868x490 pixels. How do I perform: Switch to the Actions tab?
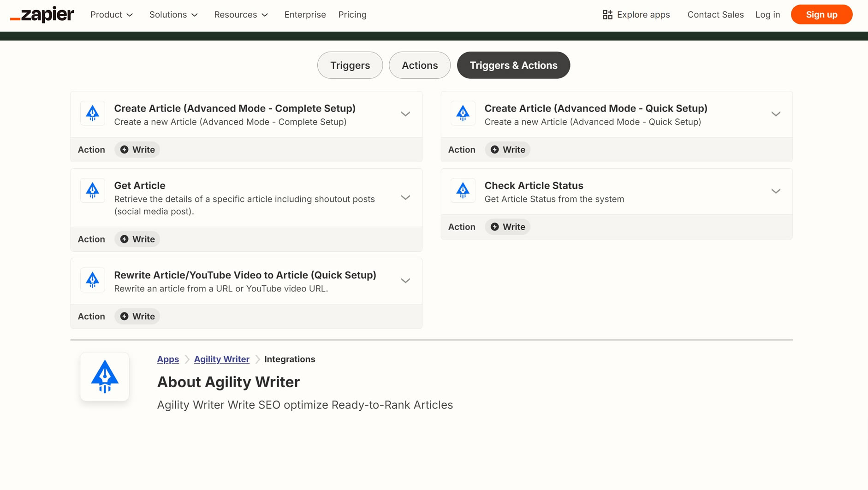pyautogui.click(x=420, y=65)
